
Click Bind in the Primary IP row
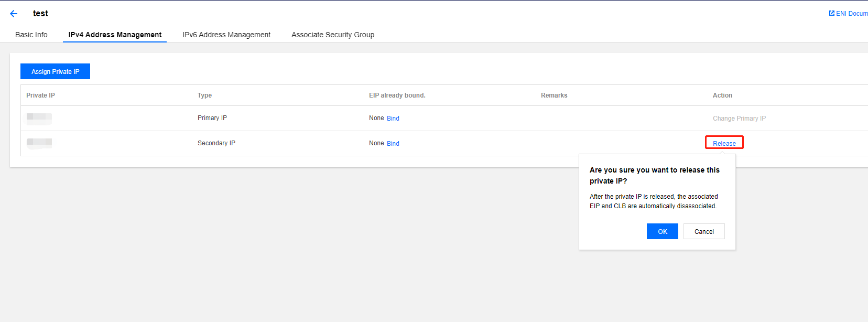[x=393, y=119]
